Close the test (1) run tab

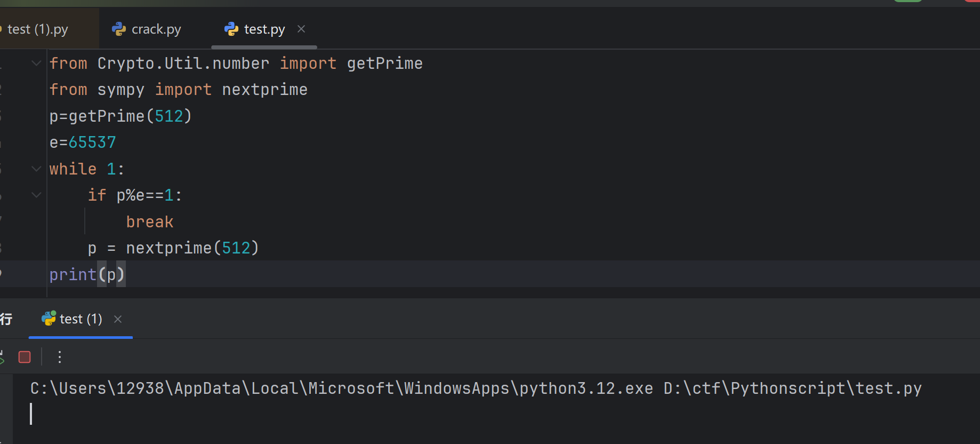pyautogui.click(x=118, y=319)
